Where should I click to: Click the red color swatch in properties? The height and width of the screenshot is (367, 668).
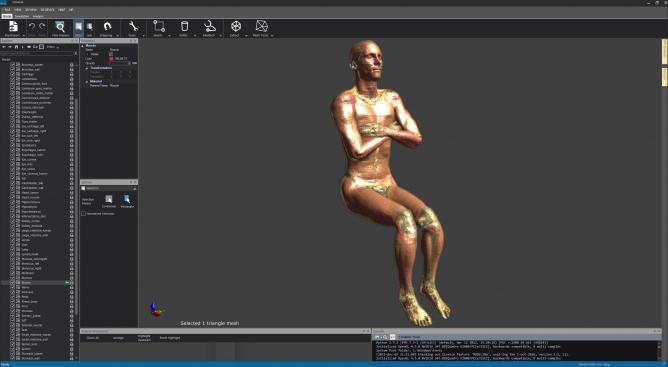111,58
